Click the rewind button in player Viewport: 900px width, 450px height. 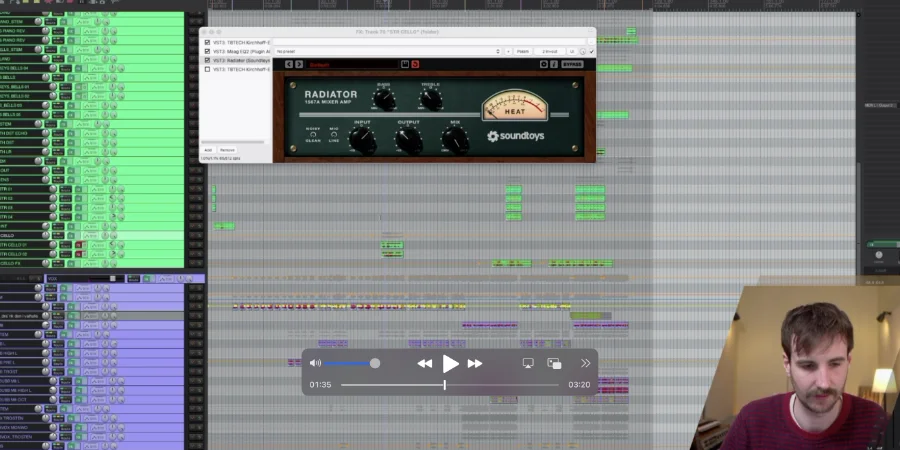pos(425,363)
